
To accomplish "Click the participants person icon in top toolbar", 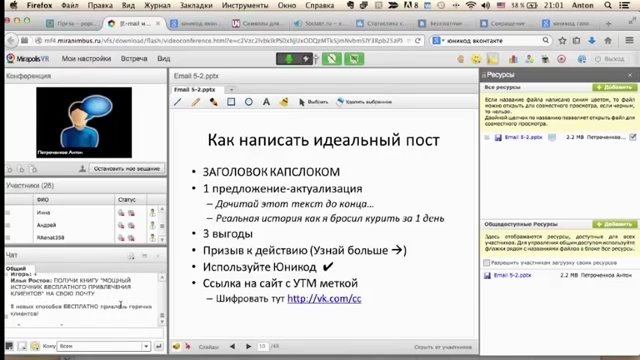I will point(529,59).
